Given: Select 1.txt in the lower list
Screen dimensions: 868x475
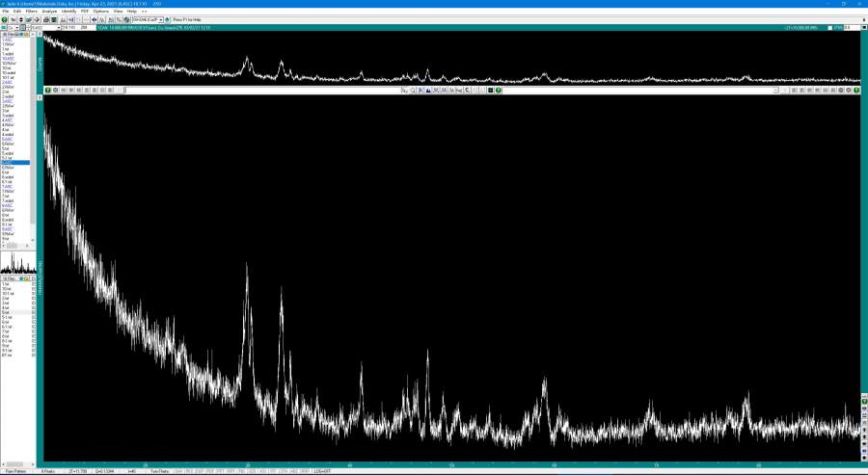Looking at the screenshot, I should [x=6, y=284].
